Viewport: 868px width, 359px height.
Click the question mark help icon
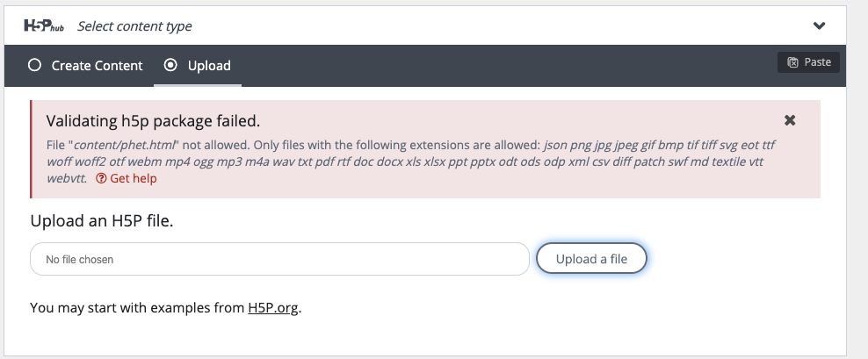(x=101, y=179)
